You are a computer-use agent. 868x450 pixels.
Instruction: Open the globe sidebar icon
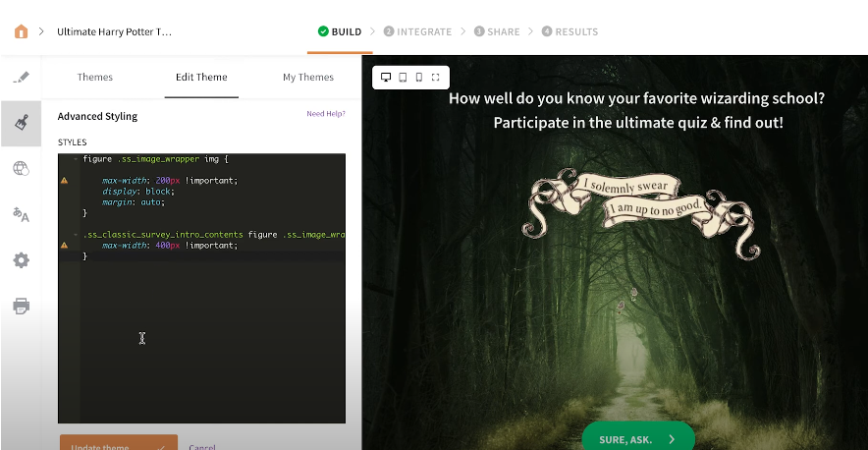(x=21, y=168)
